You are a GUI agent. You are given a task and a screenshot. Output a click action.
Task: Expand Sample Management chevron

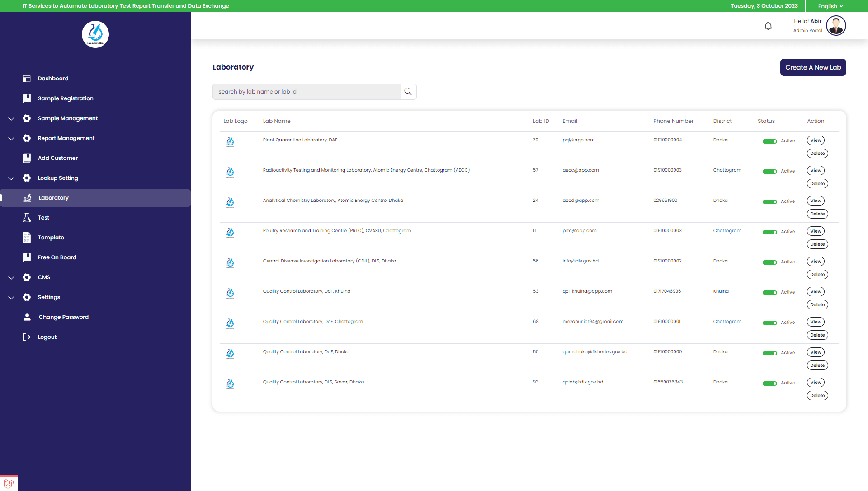pos(11,119)
